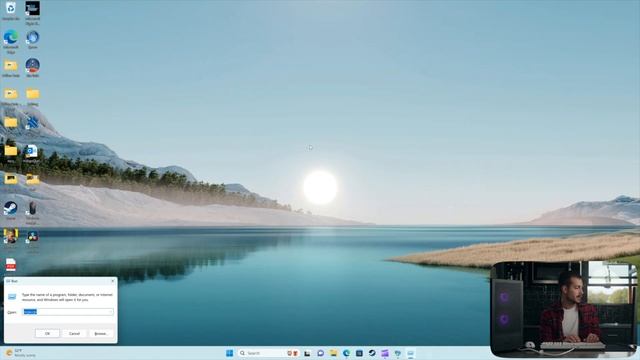Select the red PDF file on desktop
This screenshot has width=640, height=360.
(x=11, y=264)
